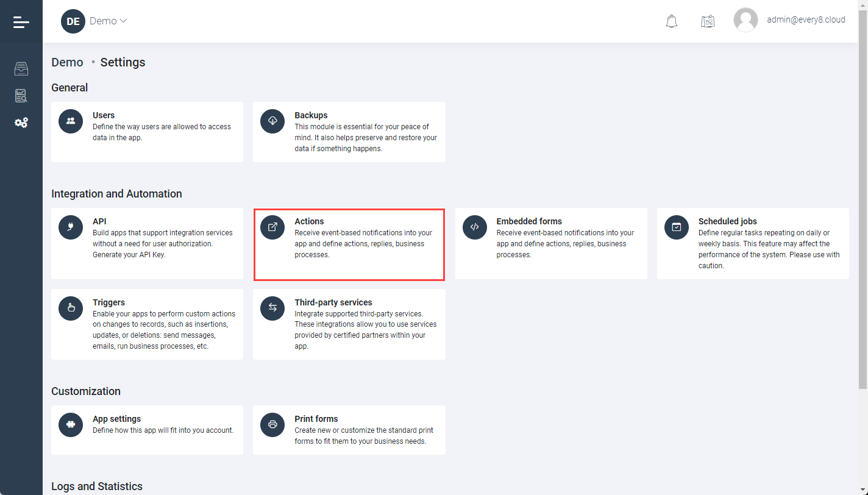Click the Embedded forms code icon
Screen dimensions: 868x495
coord(474,227)
